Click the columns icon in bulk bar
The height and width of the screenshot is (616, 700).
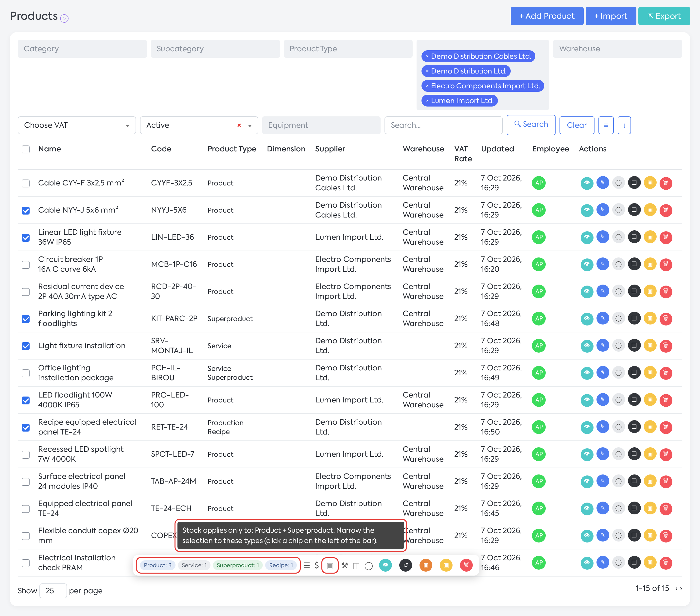356,566
